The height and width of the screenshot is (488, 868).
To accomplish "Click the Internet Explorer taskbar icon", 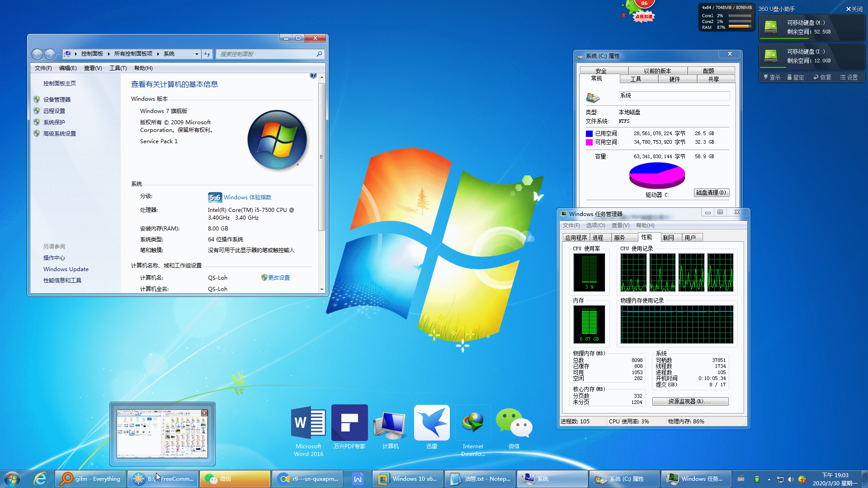I will pyautogui.click(x=40, y=479).
